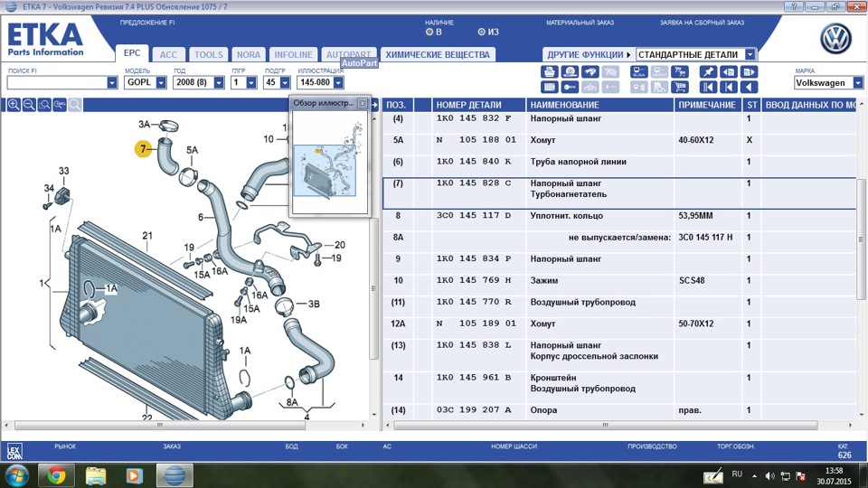
Task: Select the 'ИЗ' availability radio button
Action: point(481,33)
